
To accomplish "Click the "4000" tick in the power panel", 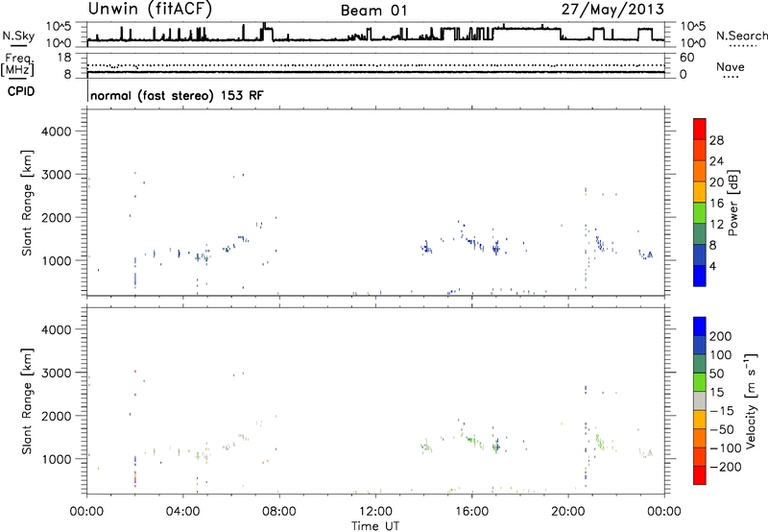I will point(56,132).
